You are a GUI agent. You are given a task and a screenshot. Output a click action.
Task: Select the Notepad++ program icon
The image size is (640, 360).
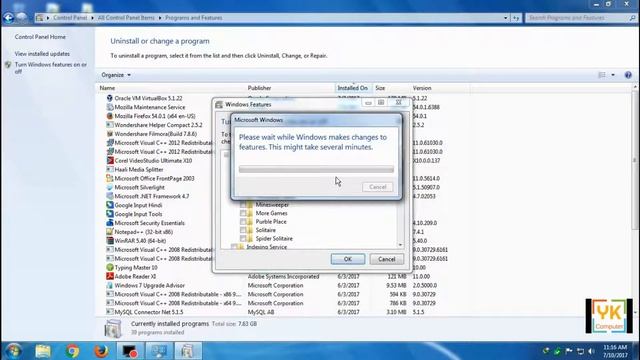point(109,232)
